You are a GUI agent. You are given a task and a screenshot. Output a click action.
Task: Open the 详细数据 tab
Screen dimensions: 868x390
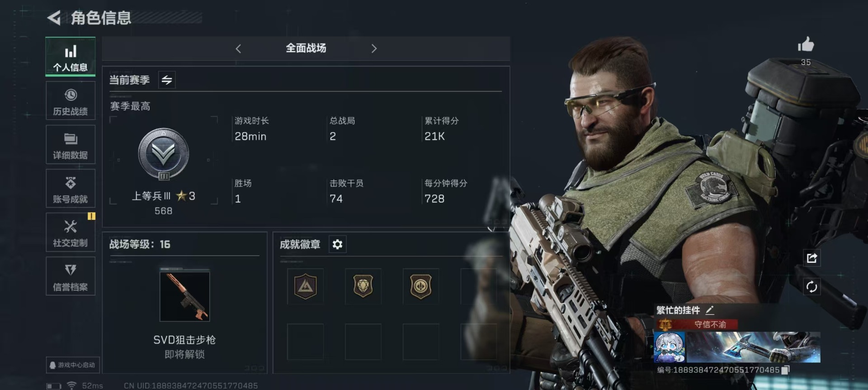pos(71,145)
